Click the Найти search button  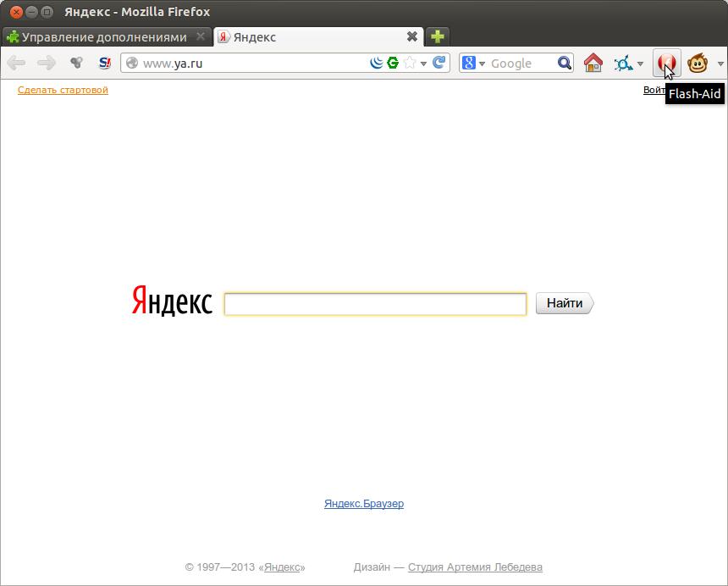click(x=565, y=303)
